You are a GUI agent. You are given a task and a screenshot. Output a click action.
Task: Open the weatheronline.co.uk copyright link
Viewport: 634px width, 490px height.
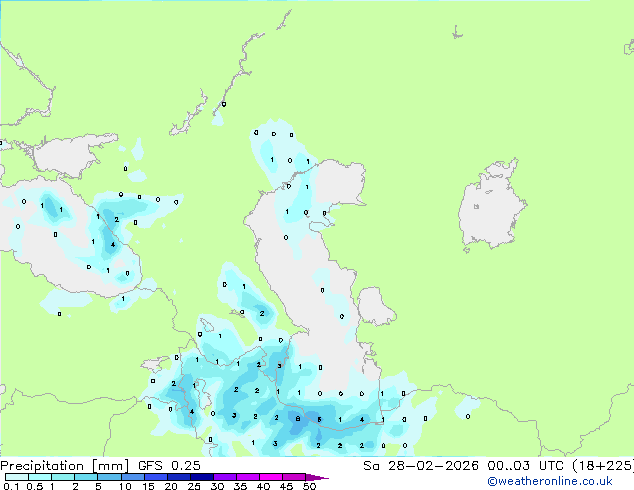pos(550,481)
